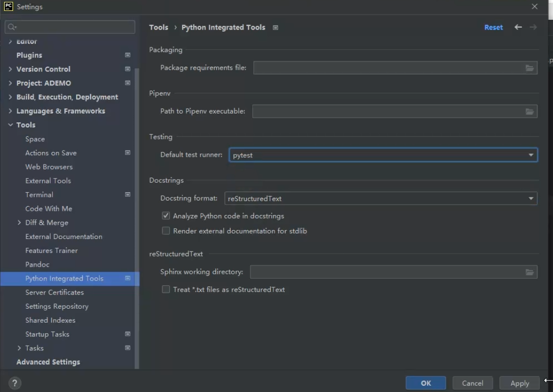
Task: Open help with the question mark icon
Action: [15, 383]
